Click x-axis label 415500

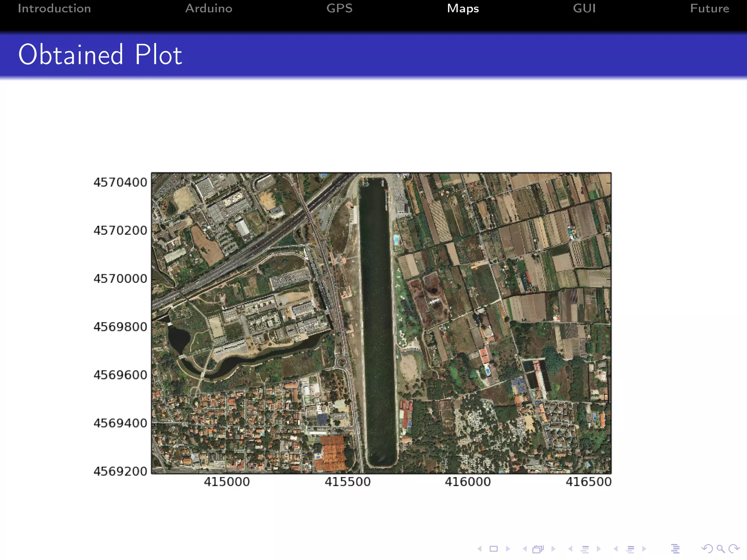[x=348, y=482]
